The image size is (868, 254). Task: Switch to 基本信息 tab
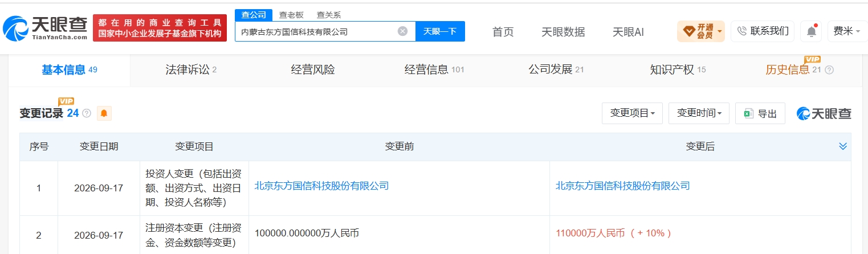click(70, 70)
